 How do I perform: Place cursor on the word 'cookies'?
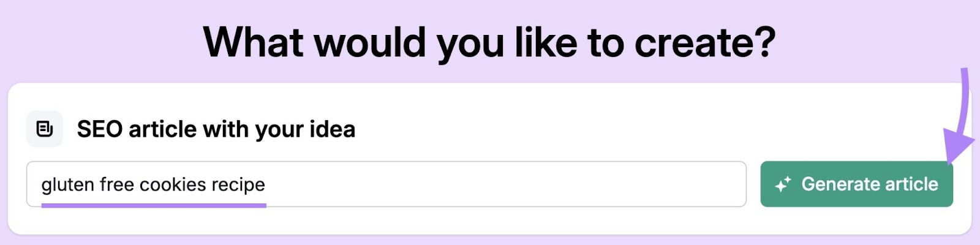(173, 184)
